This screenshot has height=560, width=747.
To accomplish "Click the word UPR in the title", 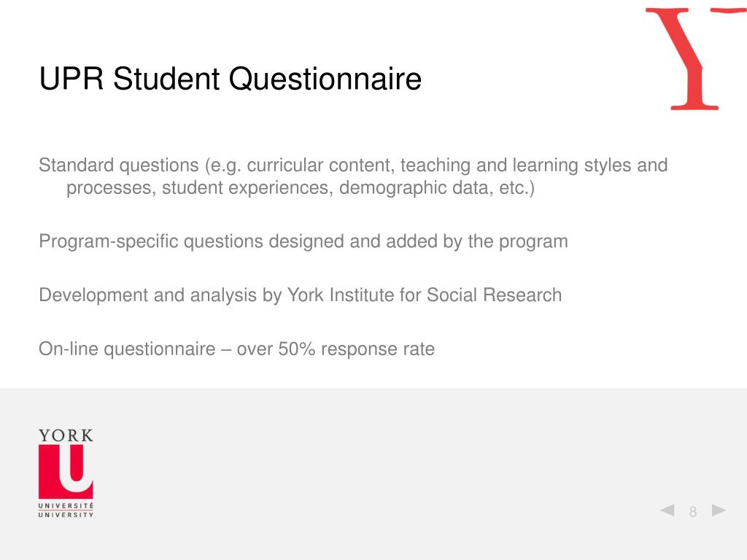I will pyautogui.click(x=71, y=79).
